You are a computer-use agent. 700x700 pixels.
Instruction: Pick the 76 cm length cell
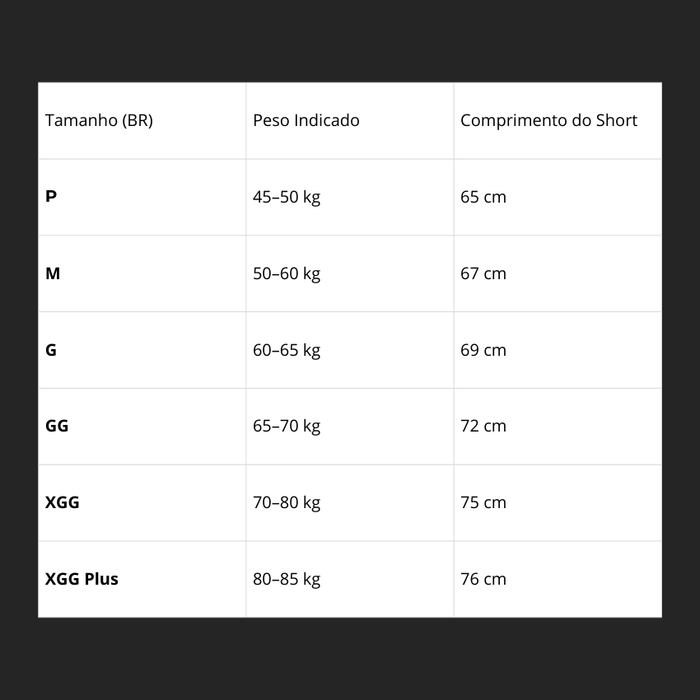coord(483,579)
